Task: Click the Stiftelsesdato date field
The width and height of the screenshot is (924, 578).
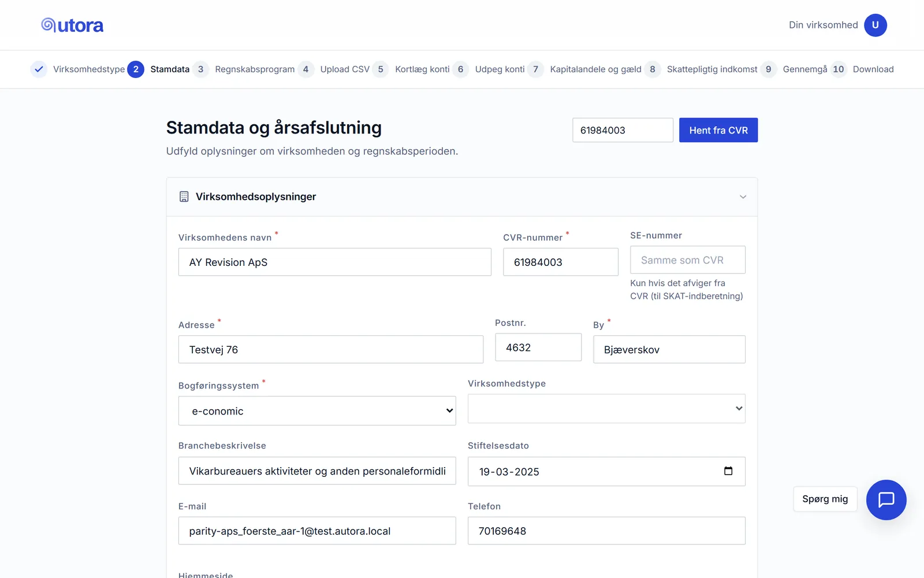Action: coord(606,472)
